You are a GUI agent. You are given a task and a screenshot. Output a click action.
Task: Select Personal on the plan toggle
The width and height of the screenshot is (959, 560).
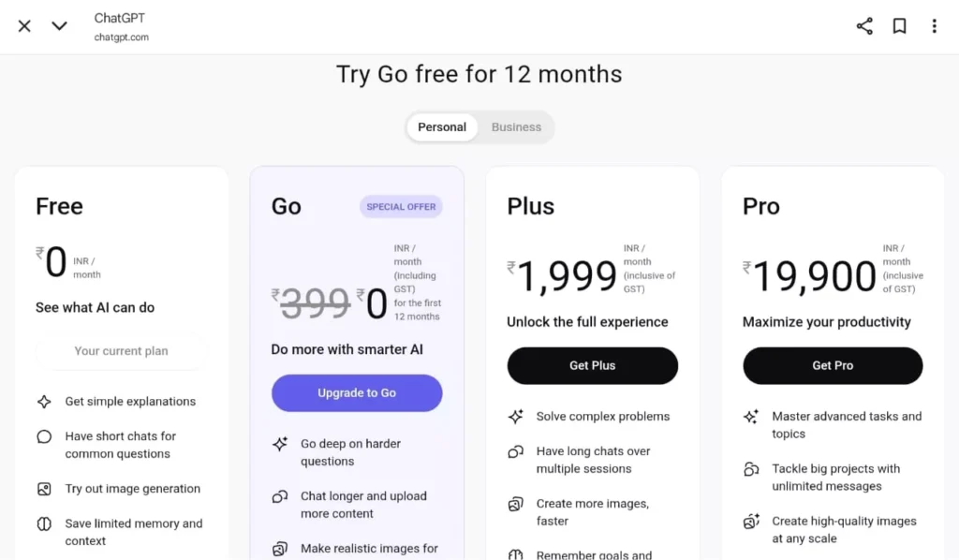tap(442, 126)
